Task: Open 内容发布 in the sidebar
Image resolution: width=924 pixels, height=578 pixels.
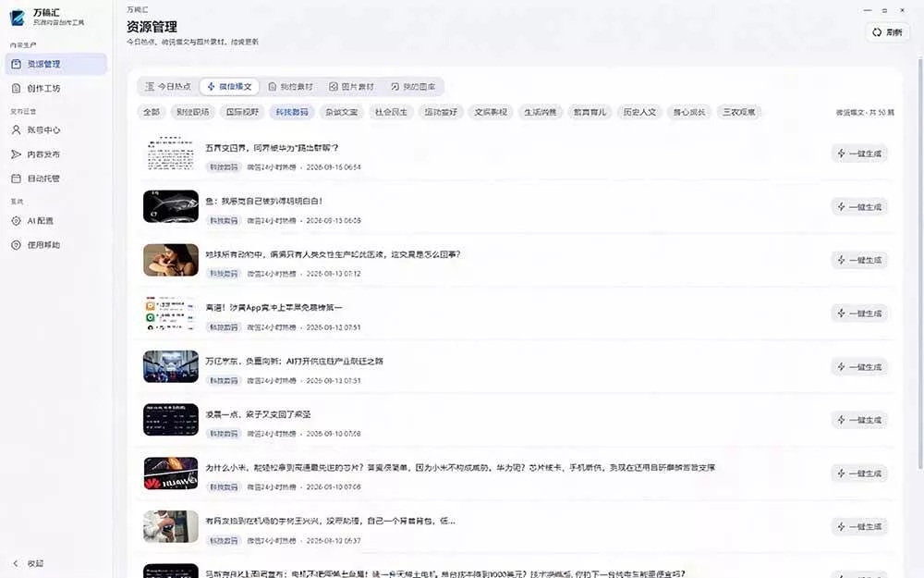Action: click(56, 154)
